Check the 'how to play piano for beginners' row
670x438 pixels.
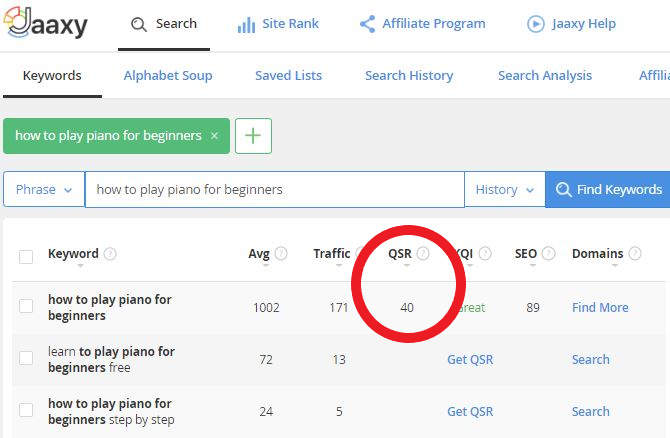(26, 306)
